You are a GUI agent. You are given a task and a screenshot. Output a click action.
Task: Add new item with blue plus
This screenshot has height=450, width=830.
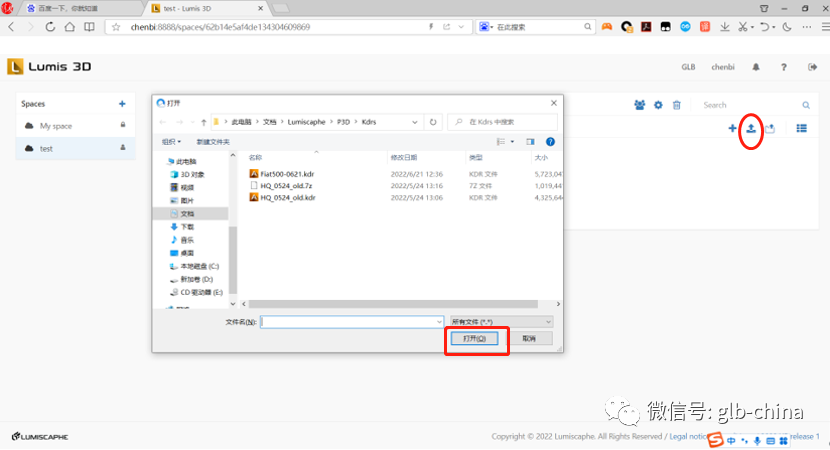coord(732,128)
